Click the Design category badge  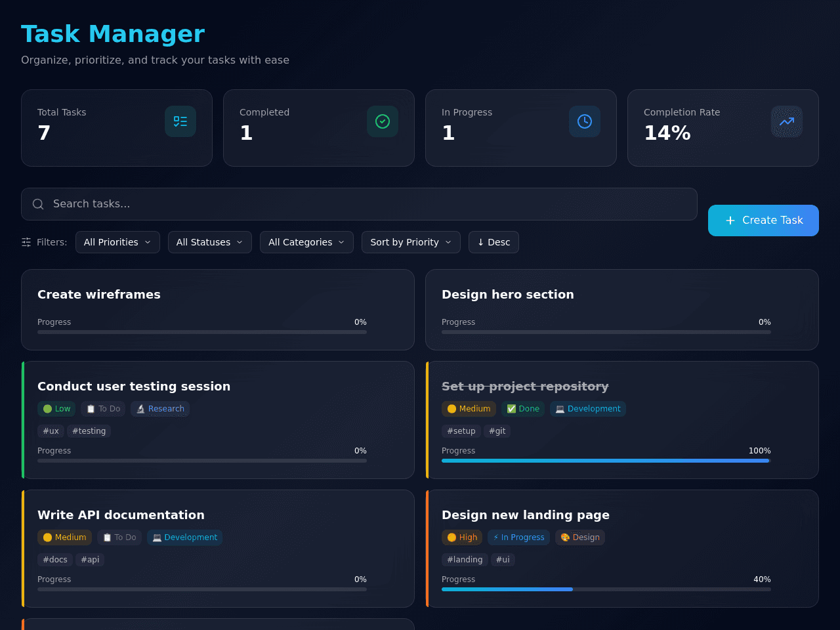point(580,537)
